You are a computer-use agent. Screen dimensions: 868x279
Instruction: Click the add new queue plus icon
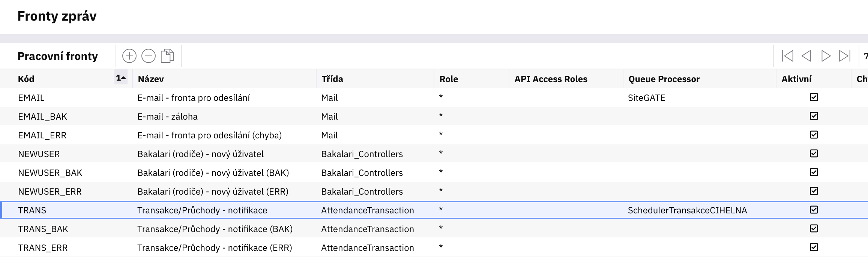point(129,56)
